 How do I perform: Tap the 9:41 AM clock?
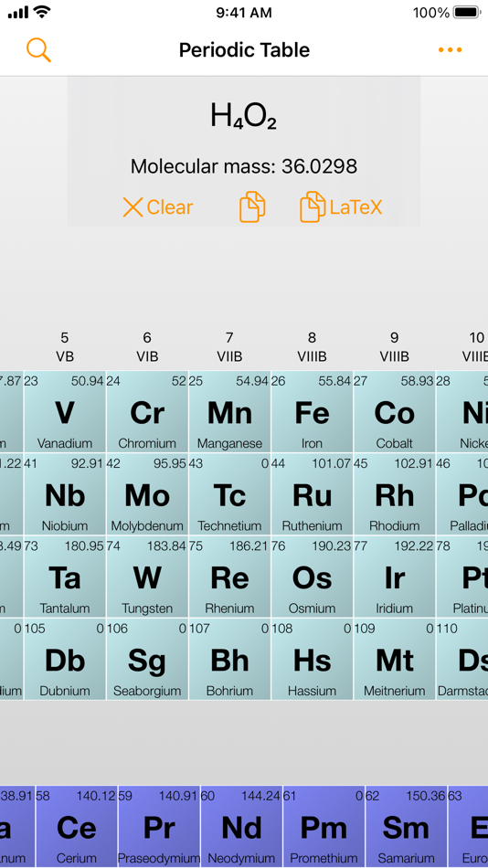tap(244, 12)
